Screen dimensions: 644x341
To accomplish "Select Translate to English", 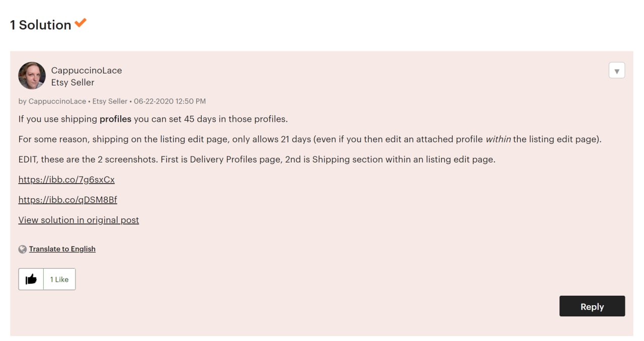I will click(x=62, y=249).
